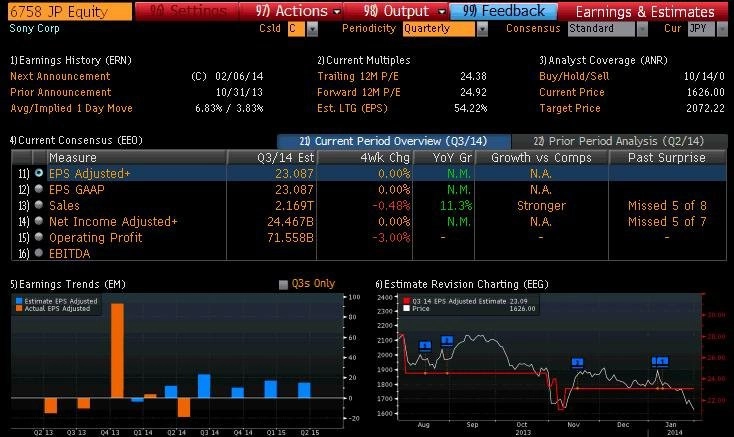Click the Csld C value box
734x437 pixels.
296,29
